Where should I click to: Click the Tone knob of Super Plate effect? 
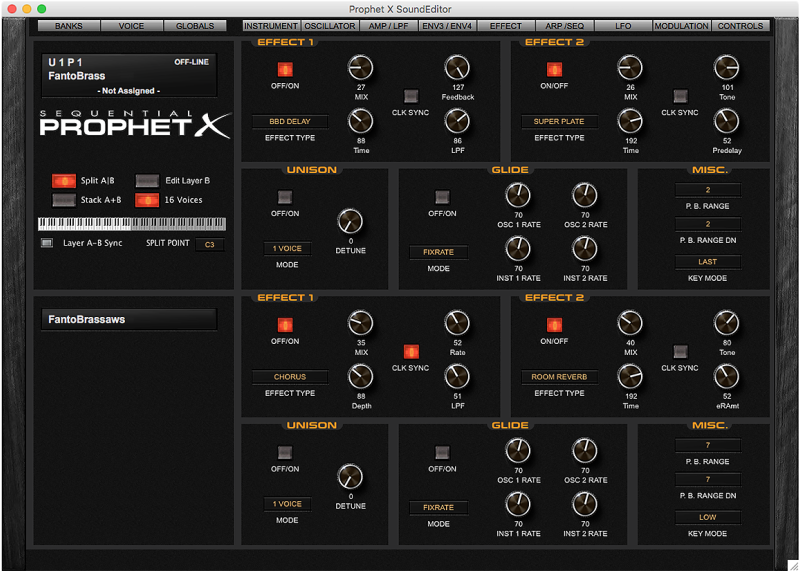coord(726,69)
